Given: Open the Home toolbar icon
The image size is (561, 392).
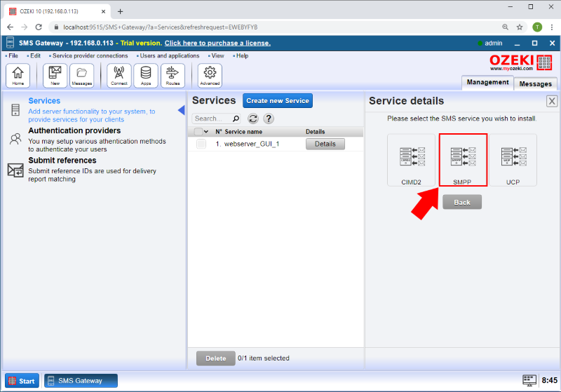Looking at the screenshot, I should [18, 76].
